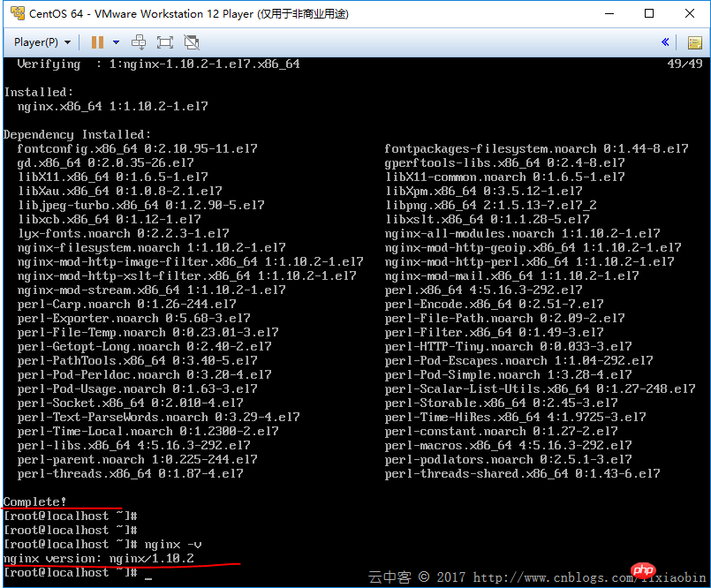Click the '49/49' progress counter

pos(685,64)
